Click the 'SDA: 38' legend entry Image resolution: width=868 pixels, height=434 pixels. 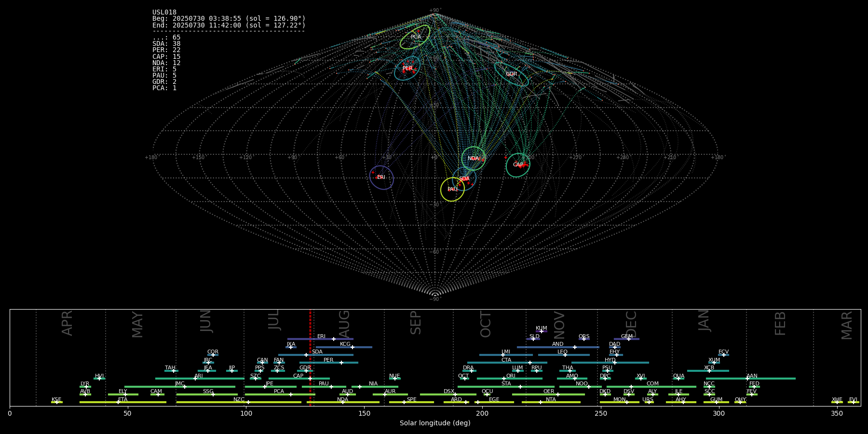(166, 44)
